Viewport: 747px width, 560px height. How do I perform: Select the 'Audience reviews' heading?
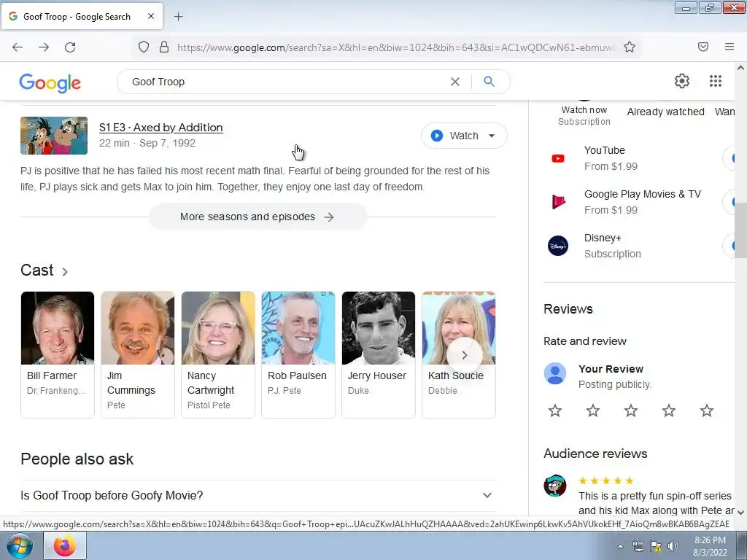[x=595, y=454]
